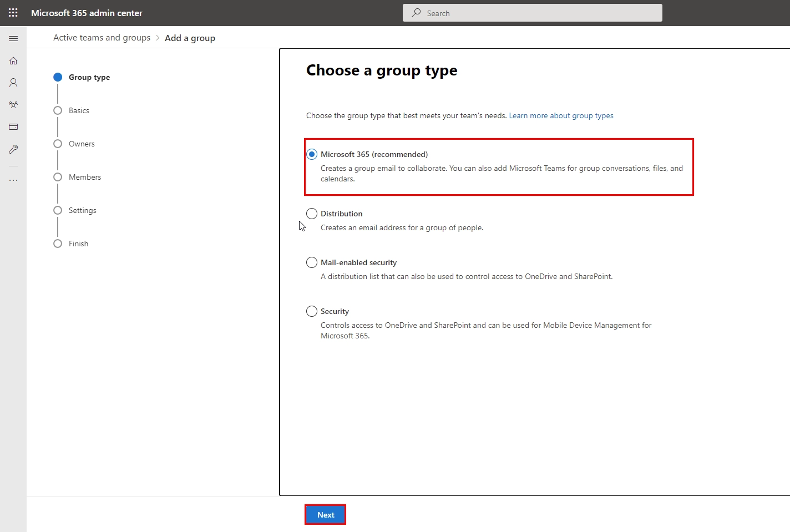Open Teams and groups sidebar icon
This screenshot has height=532, width=790.
pos(13,105)
